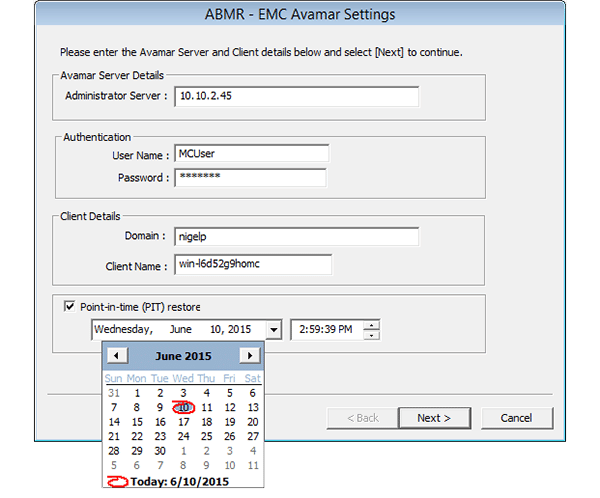Select June 1 in the calendar
The image size is (600, 498).
[137, 393]
